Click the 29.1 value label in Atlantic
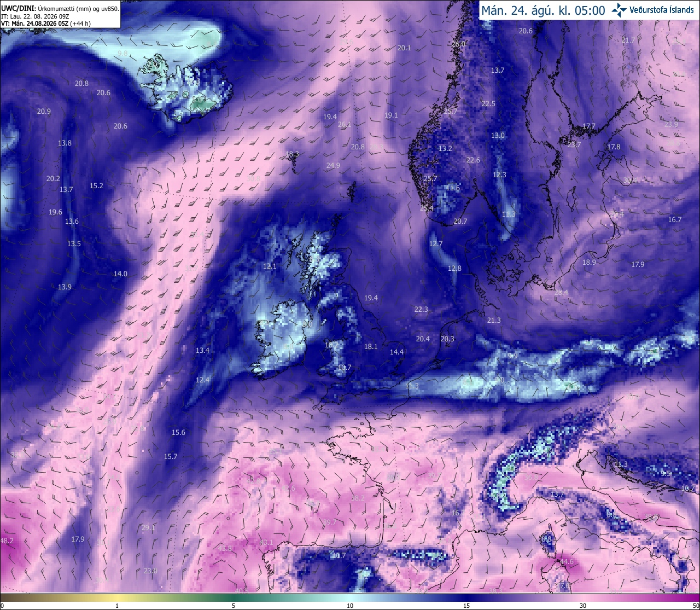Viewport: 700px width, 610px height. coord(148,528)
